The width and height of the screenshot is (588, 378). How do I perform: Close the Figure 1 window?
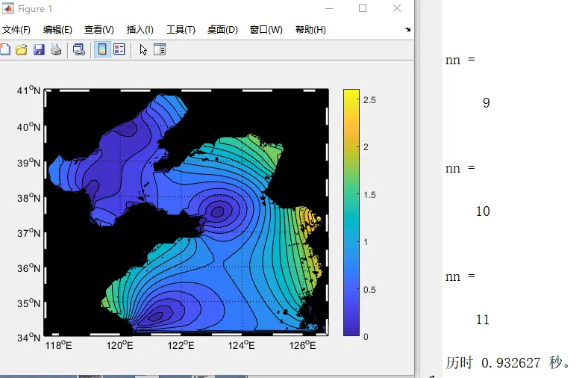397,8
